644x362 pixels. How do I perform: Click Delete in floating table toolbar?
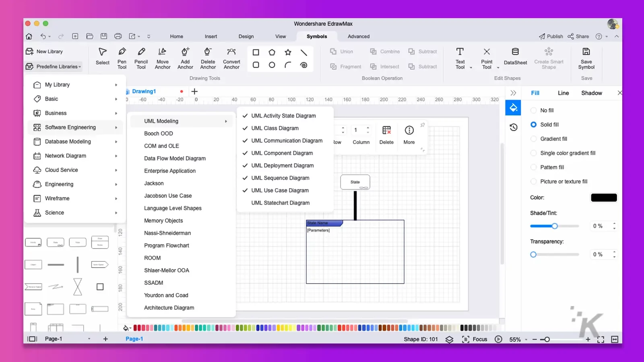pos(386,135)
